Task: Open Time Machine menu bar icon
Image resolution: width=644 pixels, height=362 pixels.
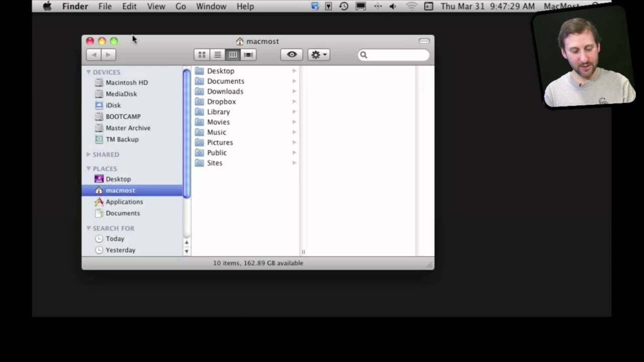Action: 344,6
